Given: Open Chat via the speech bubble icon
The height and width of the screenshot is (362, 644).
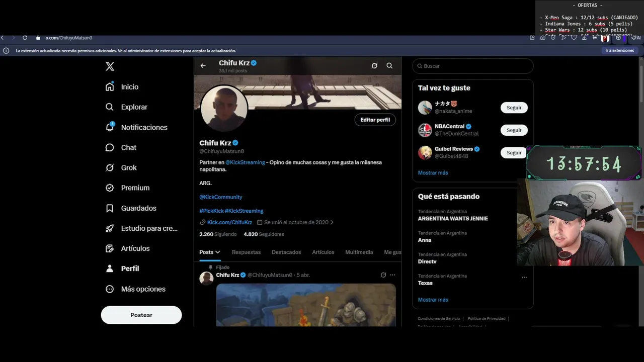Looking at the screenshot, I should (110, 147).
